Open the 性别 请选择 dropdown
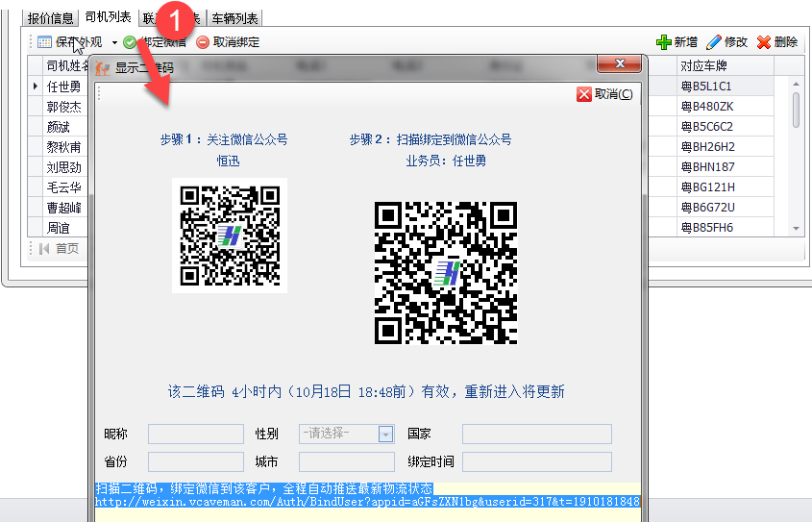The height and width of the screenshot is (522, 812). [386, 435]
